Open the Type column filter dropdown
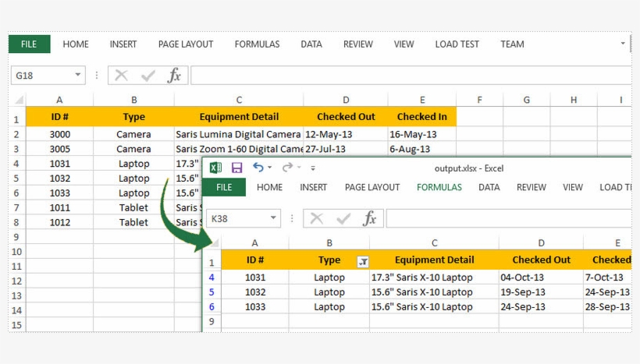 [363, 262]
